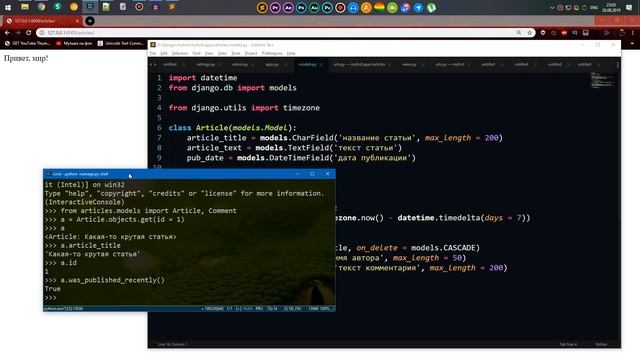The height and width of the screenshot is (360, 640).
Task: Open Adobe Premiere Pro from the pinned icons
Action: pos(275,7)
